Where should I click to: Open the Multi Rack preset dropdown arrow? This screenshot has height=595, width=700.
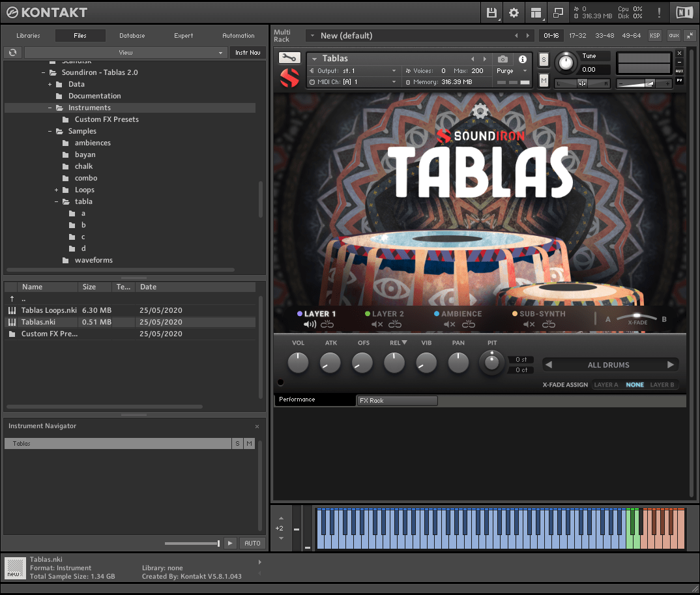[x=312, y=36]
